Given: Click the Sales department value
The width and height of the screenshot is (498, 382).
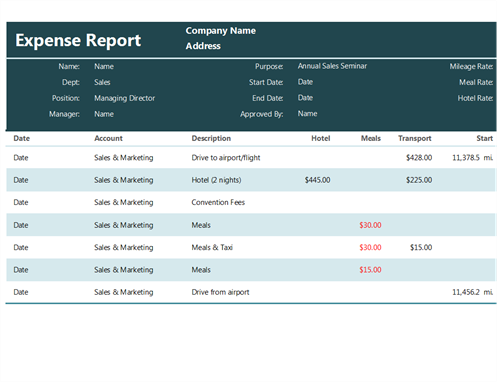Looking at the screenshot, I should tap(102, 82).
